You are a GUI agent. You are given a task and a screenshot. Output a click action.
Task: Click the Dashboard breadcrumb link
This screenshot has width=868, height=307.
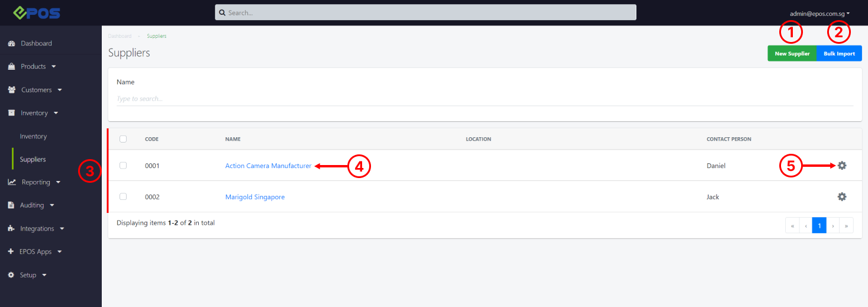pos(120,36)
